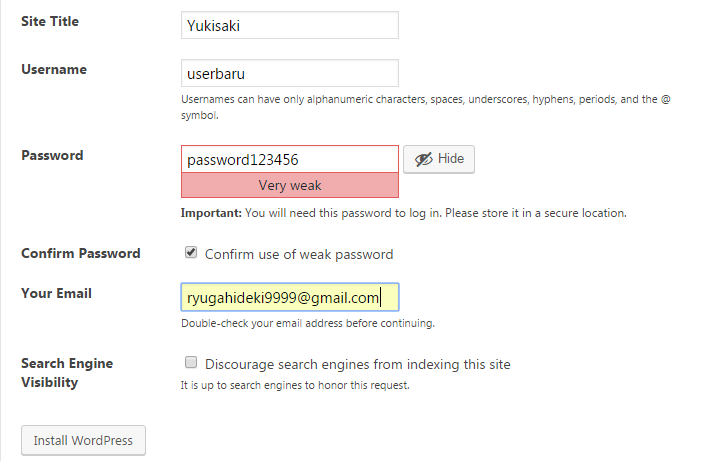The height and width of the screenshot is (461, 718).
Task: Hide the password with the Hide button
Action: click(439, 159)
